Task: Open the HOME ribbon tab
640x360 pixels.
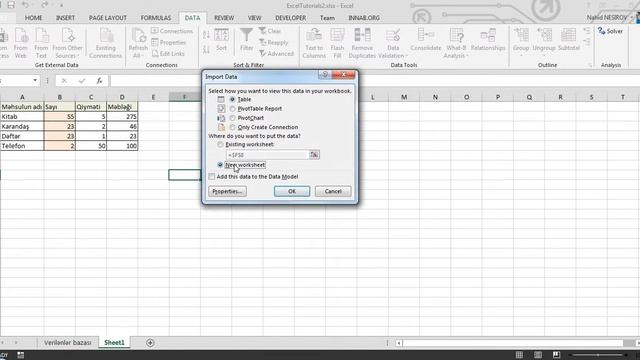Action: [33, 18]
